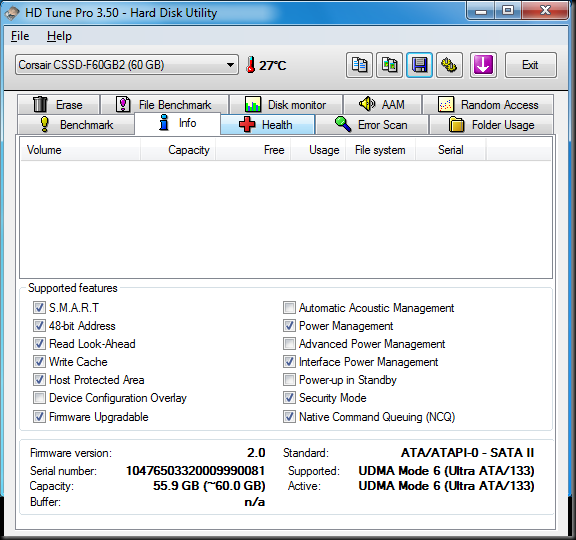Toggle the Device Configuration Overlay checkbox

39,397
